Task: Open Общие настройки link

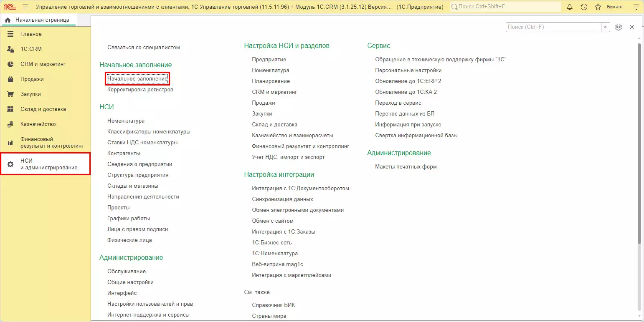Action: (x=131, y=282)
